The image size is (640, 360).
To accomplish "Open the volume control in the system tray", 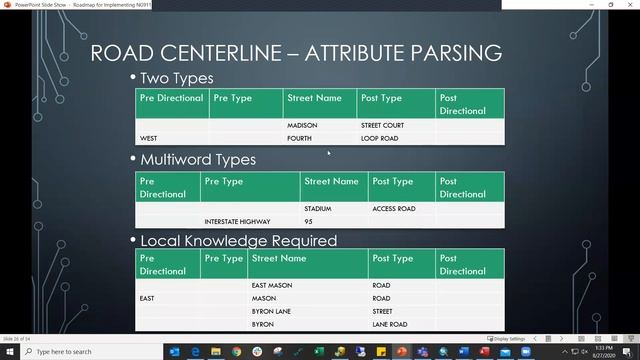I will (584, 351).
